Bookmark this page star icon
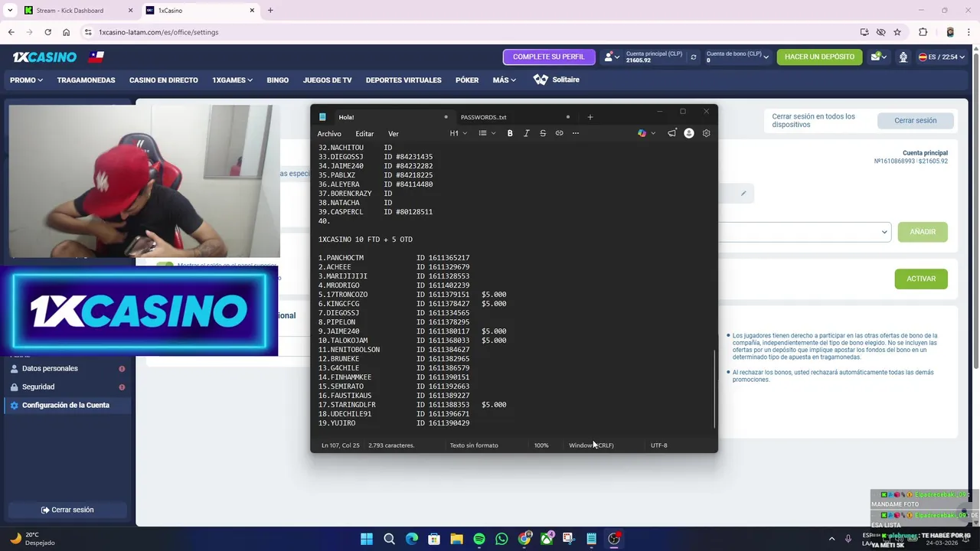This screenshot has width=980, height=551. click(897, 32)
